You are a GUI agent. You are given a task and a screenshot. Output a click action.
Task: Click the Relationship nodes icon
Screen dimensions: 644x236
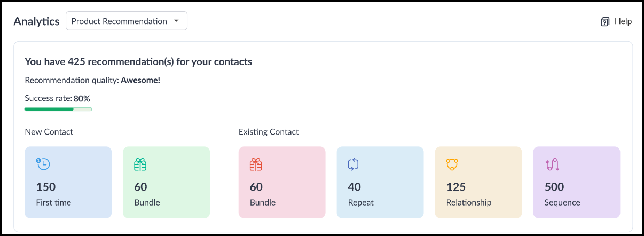point(452,164)
